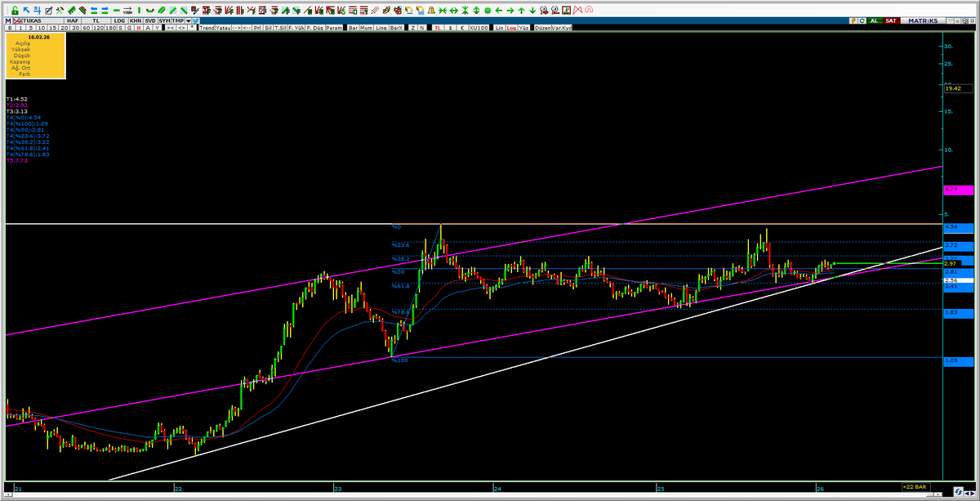Select the 60 minute period
The height and width of the screenshot is (501, 980).
click(x=86, y=28)
